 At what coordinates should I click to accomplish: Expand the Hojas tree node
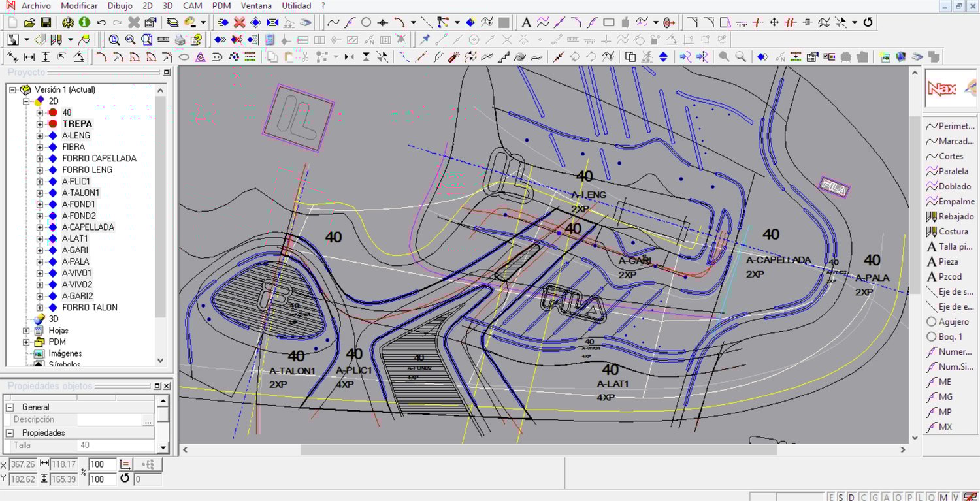[x=27, y=331]
